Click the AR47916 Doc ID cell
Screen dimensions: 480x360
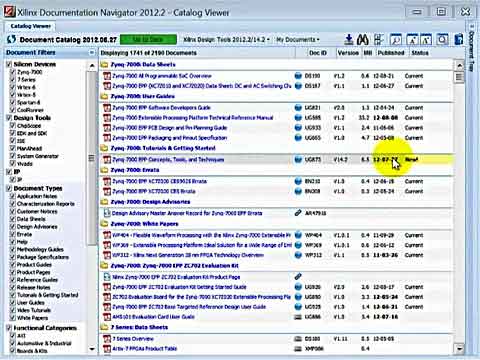click(315, 213)
